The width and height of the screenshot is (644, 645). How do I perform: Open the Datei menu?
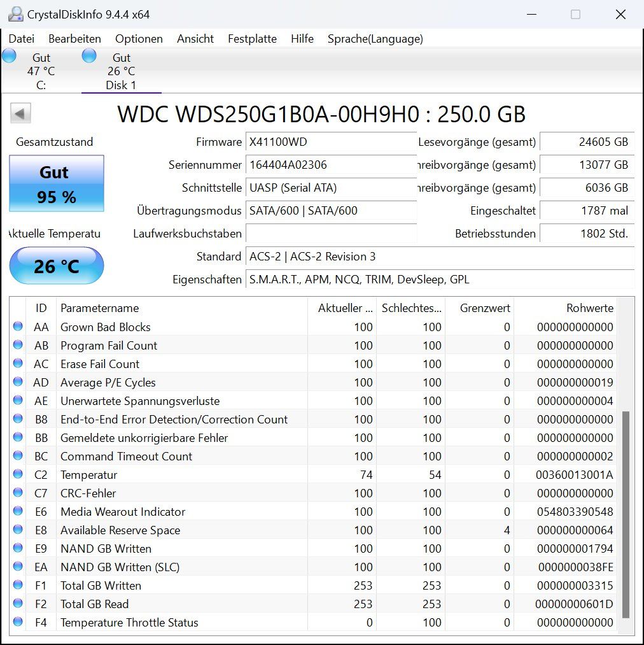coord(22,39)
